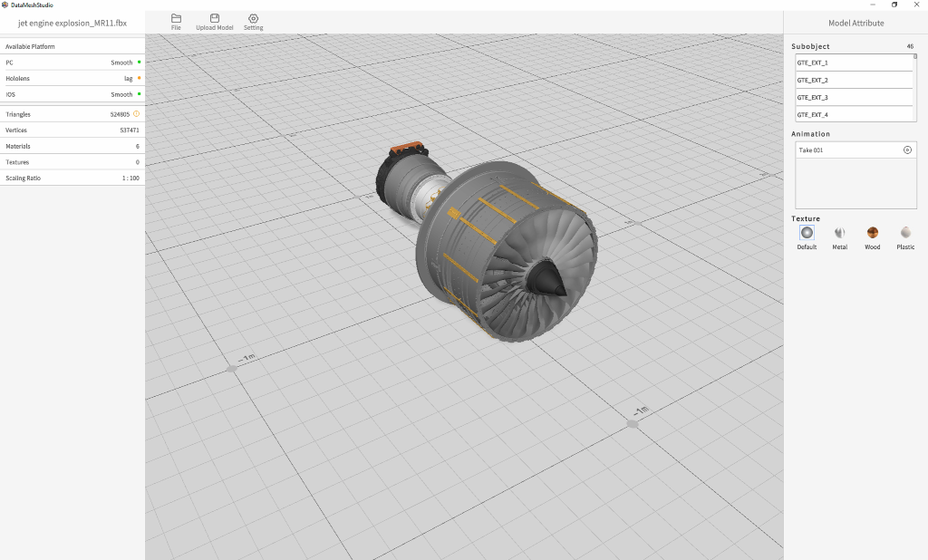Click the PC platform green status dot
Viewport: 928px width, 560px height.
pyautogui.click(x=139, y=63)
